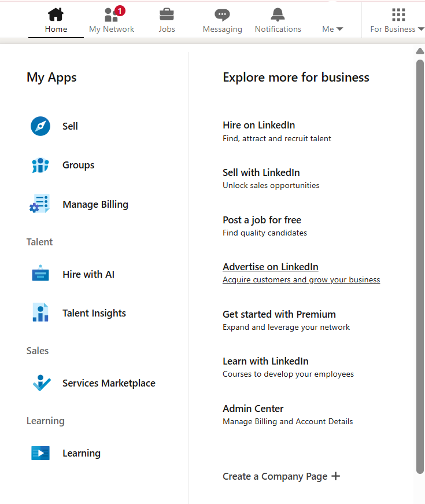Click the Hire with AI icon
425x504 pixels.
(40, 273)
